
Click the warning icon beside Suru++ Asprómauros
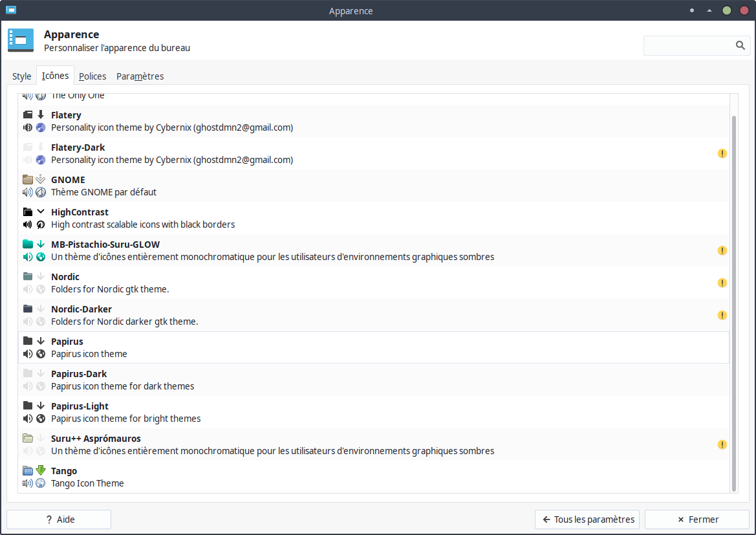click(x=722, y=444)
